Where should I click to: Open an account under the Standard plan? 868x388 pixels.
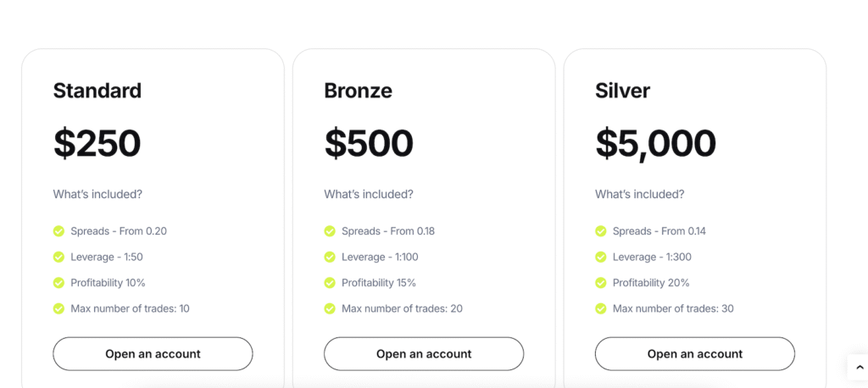(x=153, y=353)
